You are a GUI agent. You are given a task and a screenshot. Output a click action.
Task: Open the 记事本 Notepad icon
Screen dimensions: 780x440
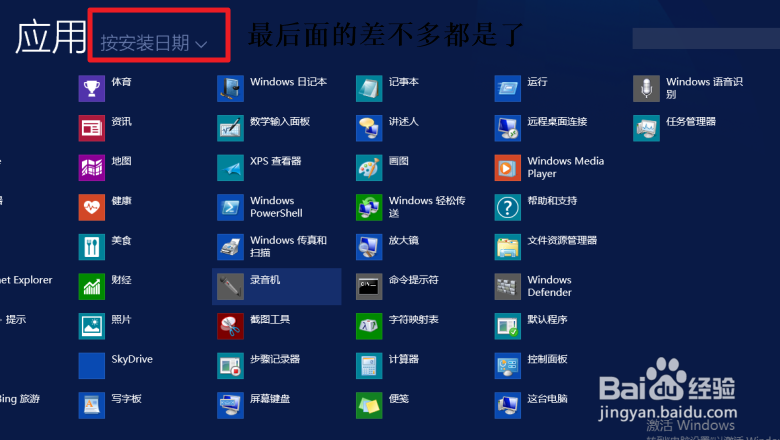pos(369,88)
